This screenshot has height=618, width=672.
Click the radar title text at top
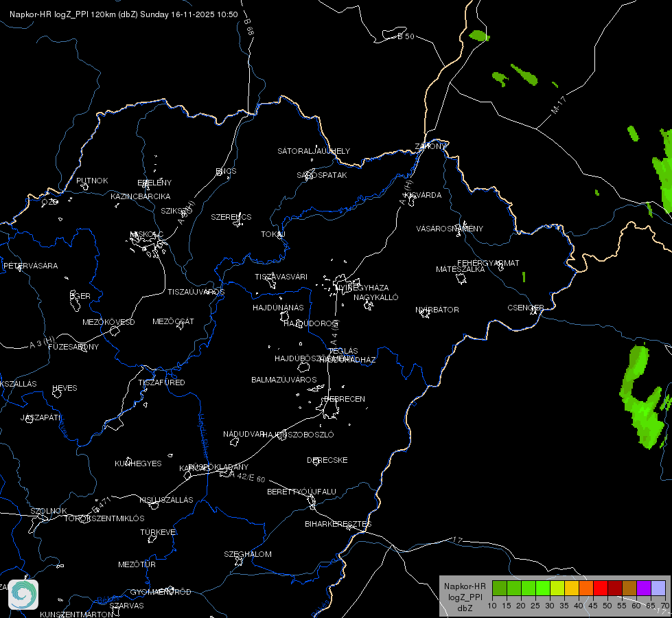[x=124, y=14]
